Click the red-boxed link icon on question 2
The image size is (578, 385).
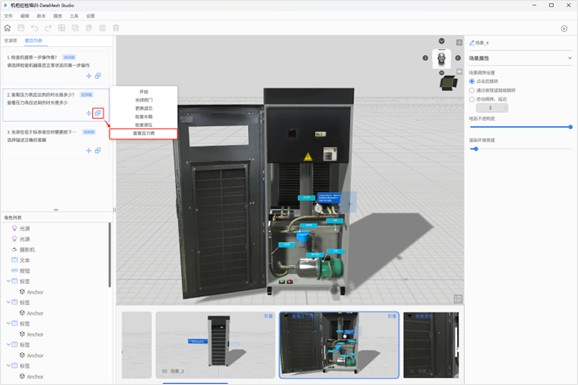point(98,113)
